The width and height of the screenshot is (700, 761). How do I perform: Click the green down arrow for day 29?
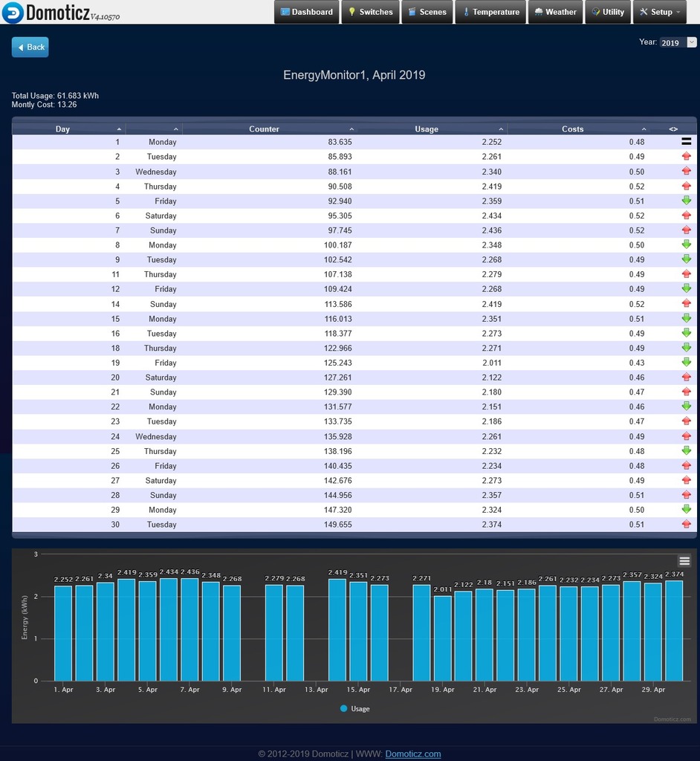(x=686, y=510)
